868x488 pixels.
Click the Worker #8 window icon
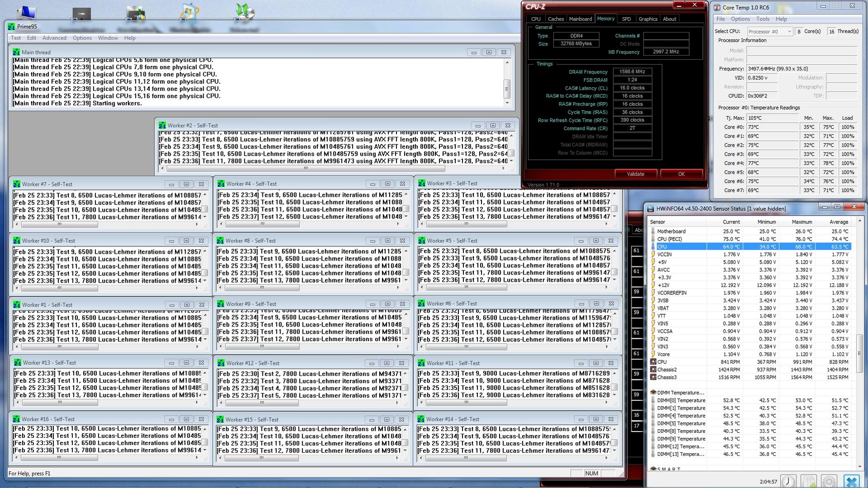point(220,241)
